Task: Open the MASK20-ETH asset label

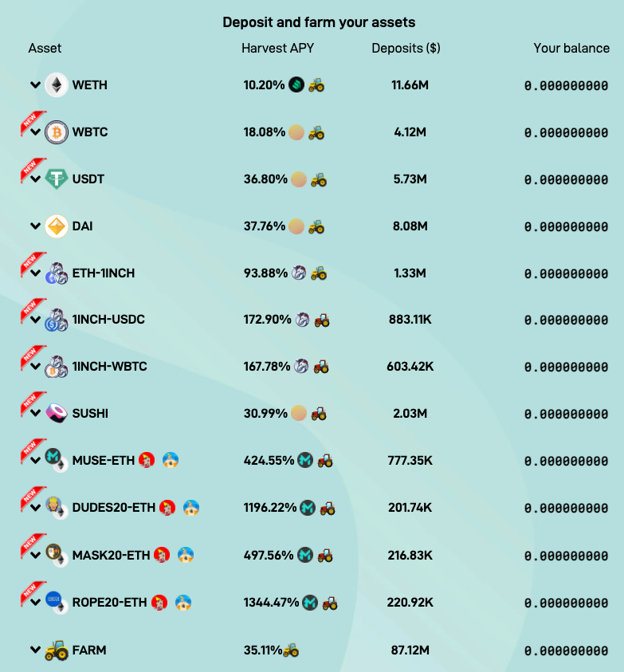Action: 111,555
